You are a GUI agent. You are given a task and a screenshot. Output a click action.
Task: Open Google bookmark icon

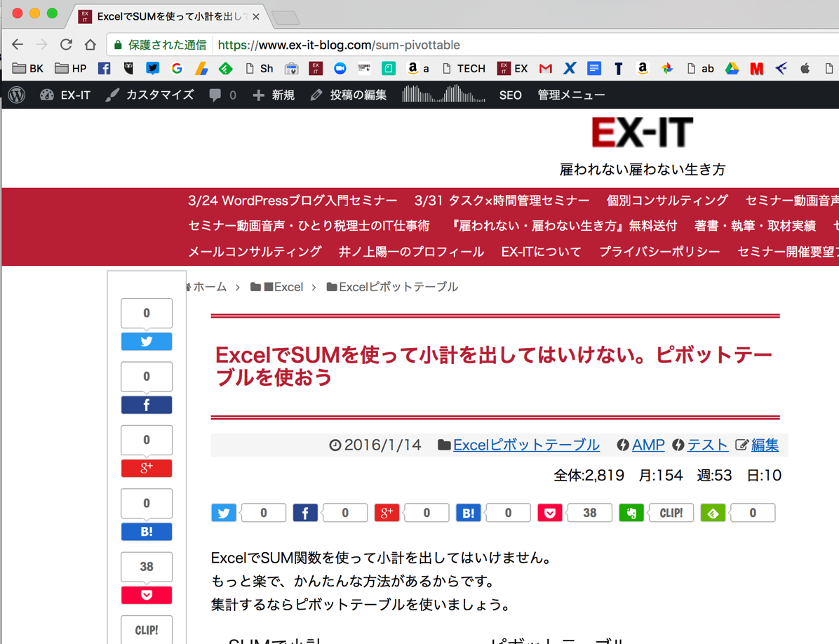[x=177, y=69]
